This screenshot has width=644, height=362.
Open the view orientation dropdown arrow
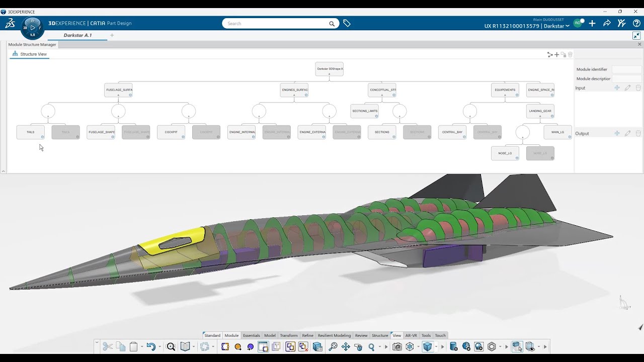tap(418, 346)
